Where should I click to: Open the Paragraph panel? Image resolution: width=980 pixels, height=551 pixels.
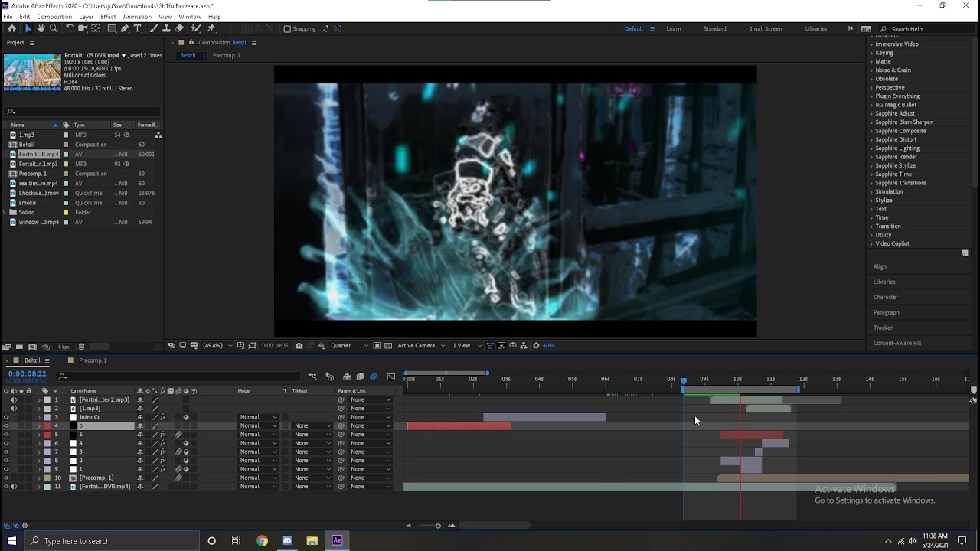[887, 312]
